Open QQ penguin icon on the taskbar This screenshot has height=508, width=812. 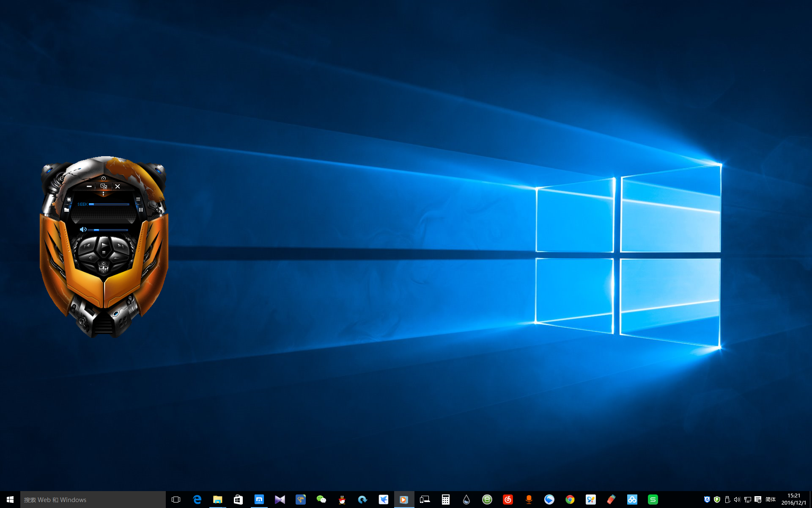[x=342, y=500]
